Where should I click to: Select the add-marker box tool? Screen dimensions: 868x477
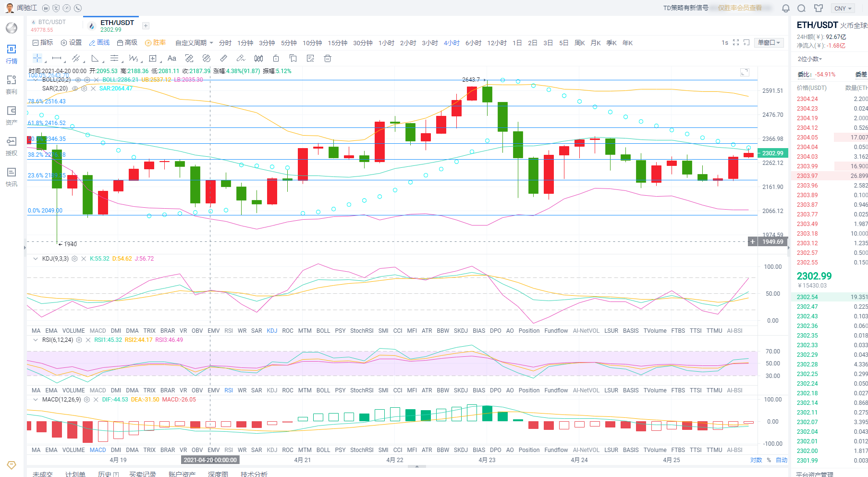(x=153, y=58)
